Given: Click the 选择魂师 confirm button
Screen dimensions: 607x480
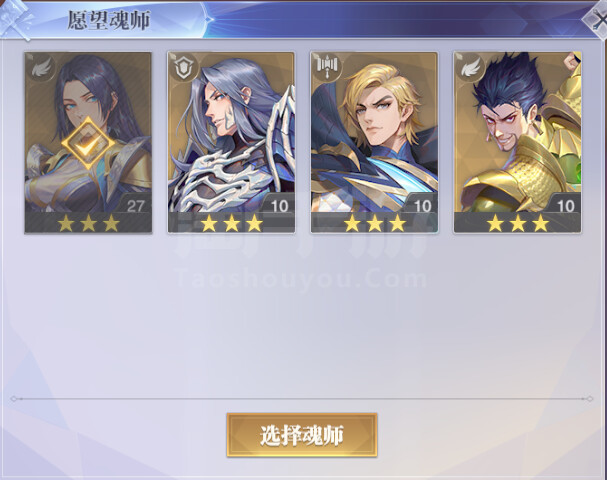Looking at the screenshot, I should click(302, 435).
